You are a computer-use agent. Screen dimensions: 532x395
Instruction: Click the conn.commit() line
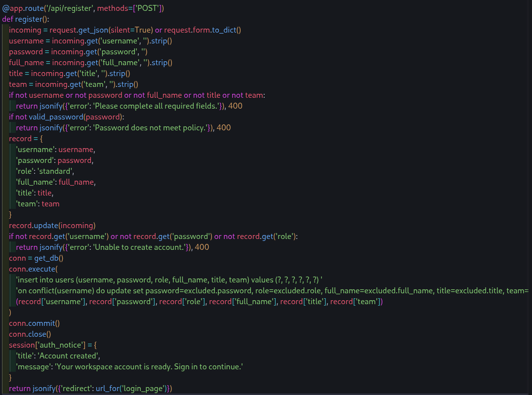tap(34, 323)
